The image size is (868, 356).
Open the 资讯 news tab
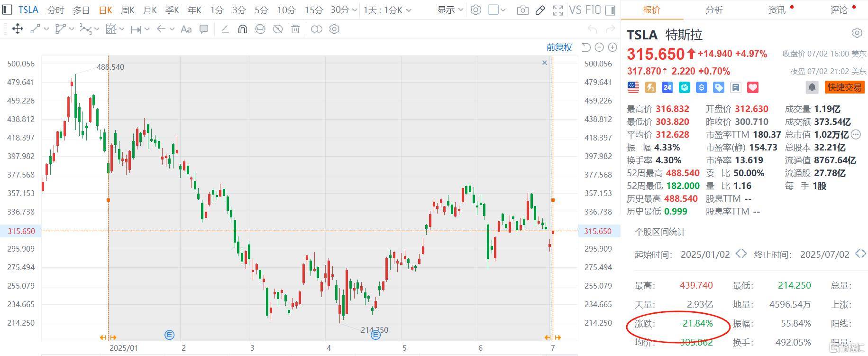tap(777, 9)
